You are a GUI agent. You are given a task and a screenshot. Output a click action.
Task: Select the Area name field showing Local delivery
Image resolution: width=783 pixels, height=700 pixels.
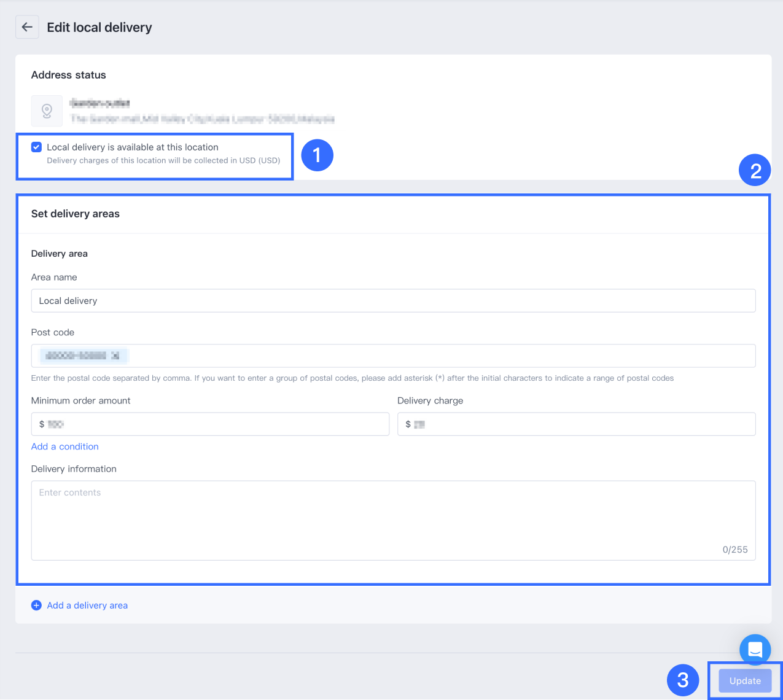(x=393, y=300)
